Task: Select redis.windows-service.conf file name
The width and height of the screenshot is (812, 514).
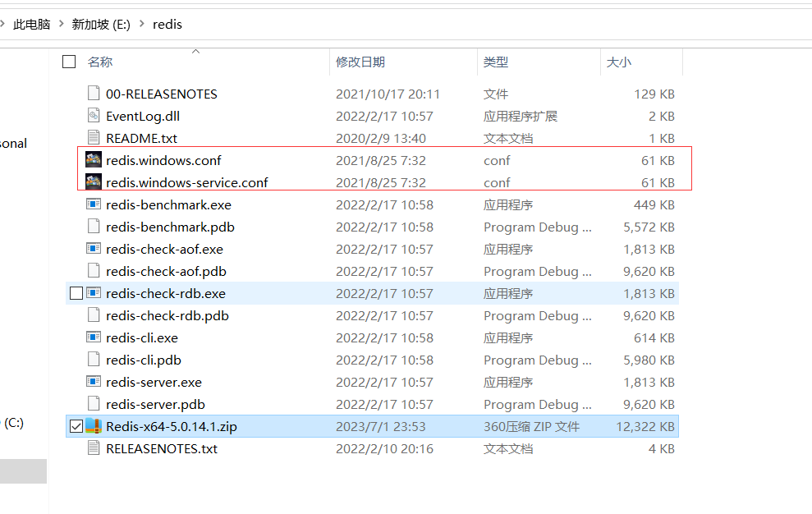Action: [187, 182]
